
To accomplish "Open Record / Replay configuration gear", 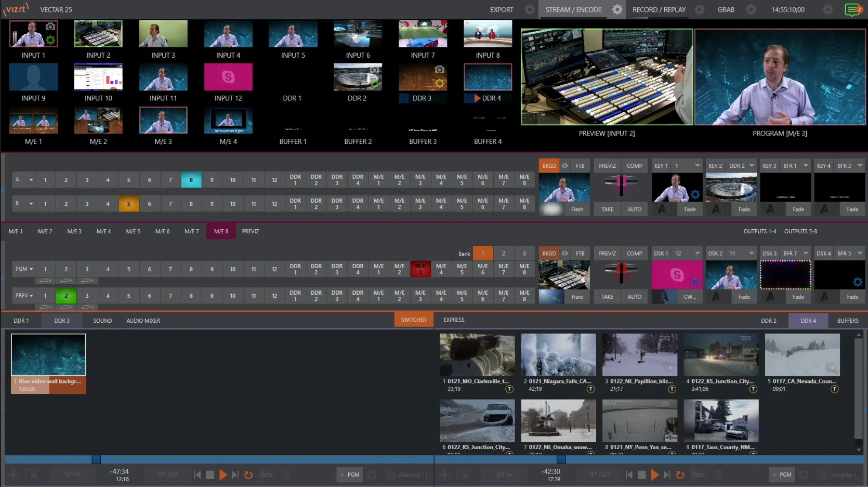I will tap(700, 10).
